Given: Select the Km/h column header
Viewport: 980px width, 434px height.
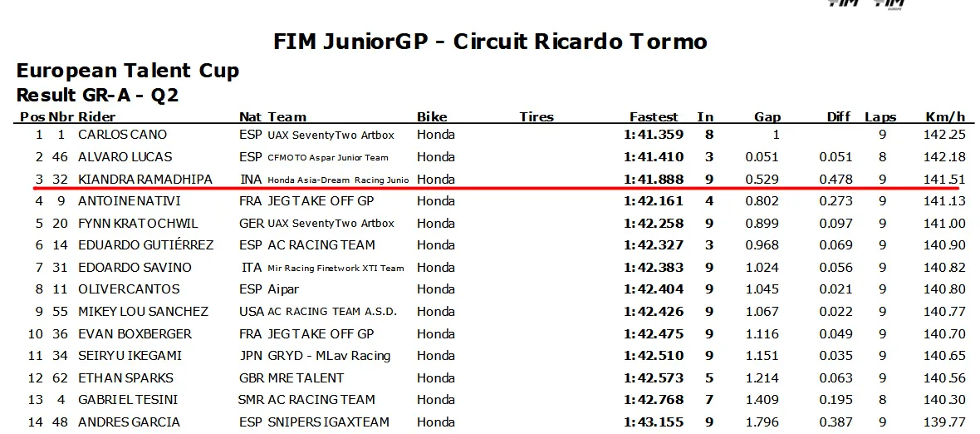Looking at the screenshot, I should click(945, 117).
